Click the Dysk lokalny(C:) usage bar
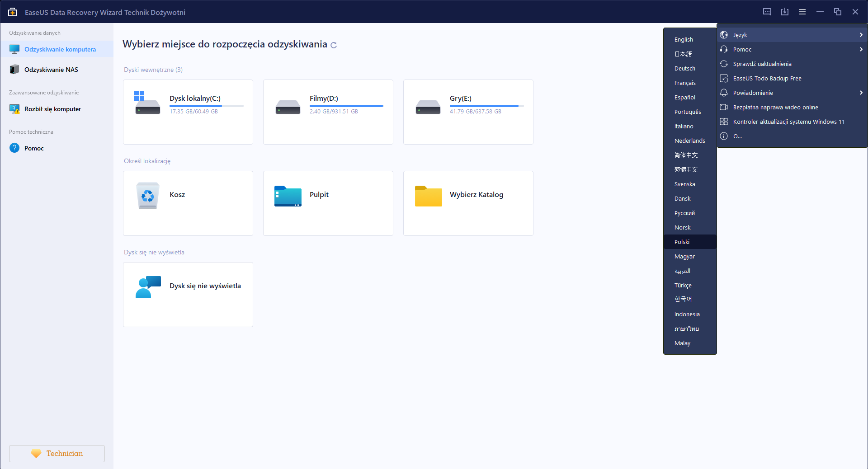868x469 pixels. [x=207, y=106]
